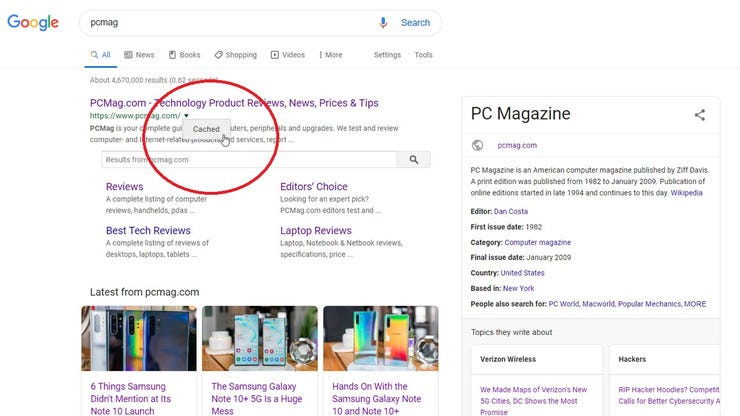Select the Books search tab
Screen dimensions: 740x416
[x=185, y=55]
